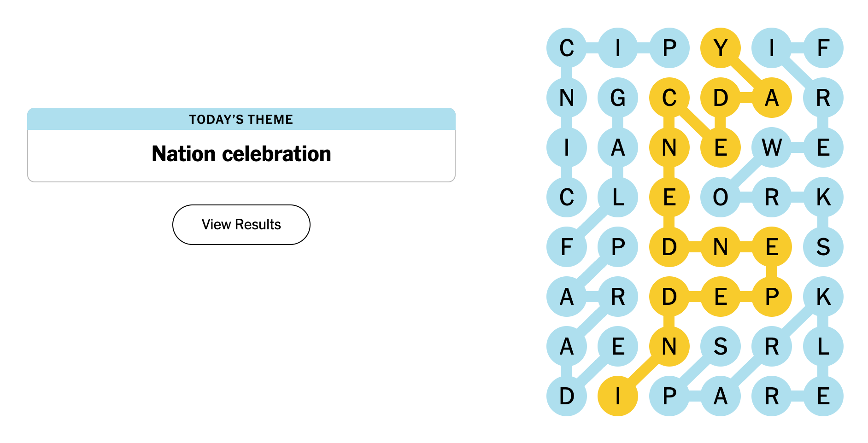The image size is (868, 443).
Task: Select the blue G below the letter I
Action: pyautogui.click(x=618, y=97)
